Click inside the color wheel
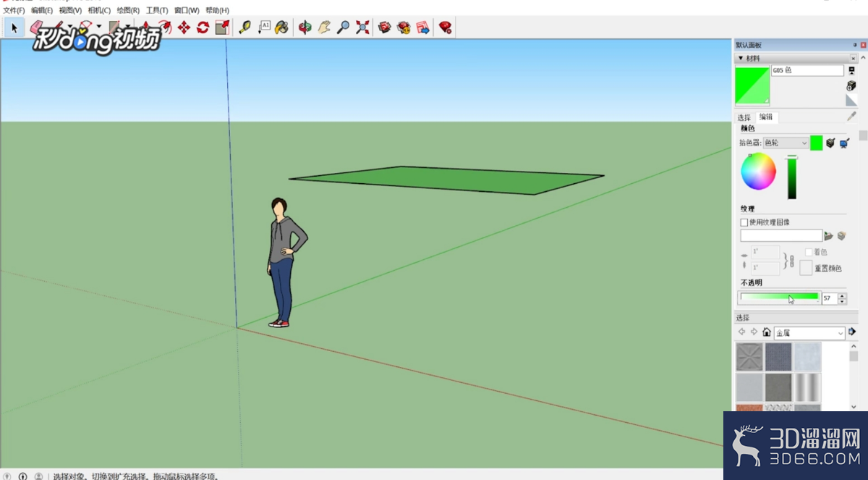The height and width of the screenshot is (480, 868). [758, 172]
